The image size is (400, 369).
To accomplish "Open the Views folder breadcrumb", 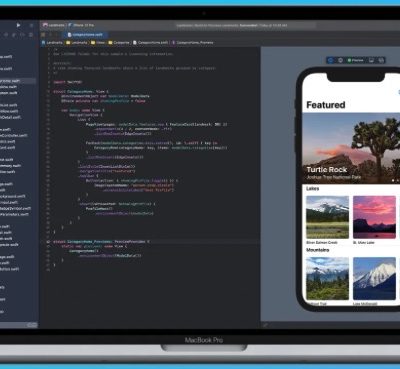I will (x=98, y=43).
